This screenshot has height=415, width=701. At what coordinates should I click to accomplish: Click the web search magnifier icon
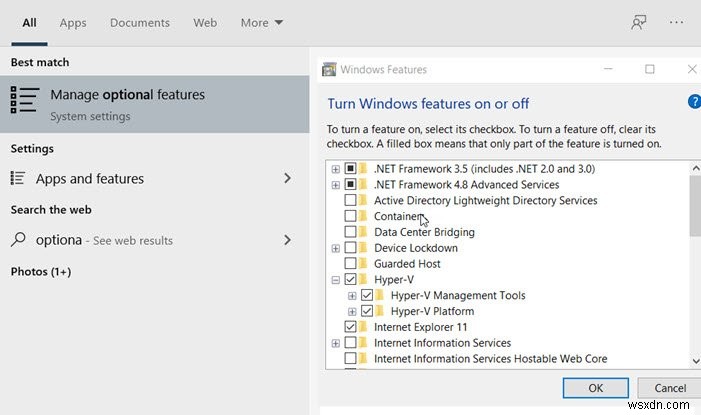click(x=18, y=240)
